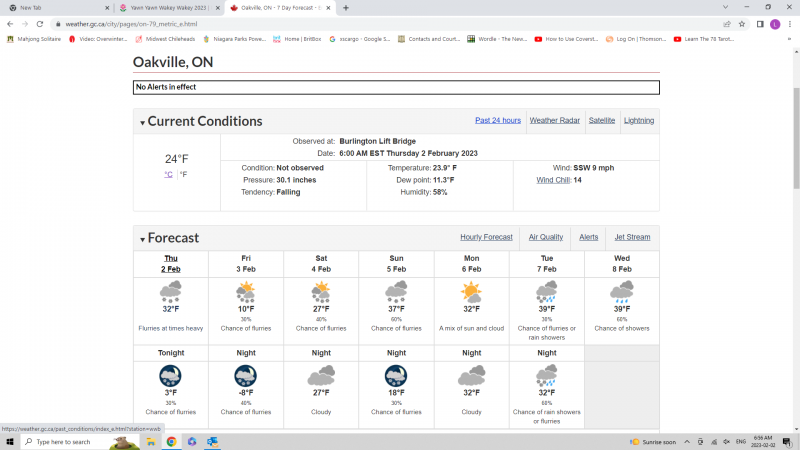
Task: Collapse the Current Conditions section
Action: point(142,123)
